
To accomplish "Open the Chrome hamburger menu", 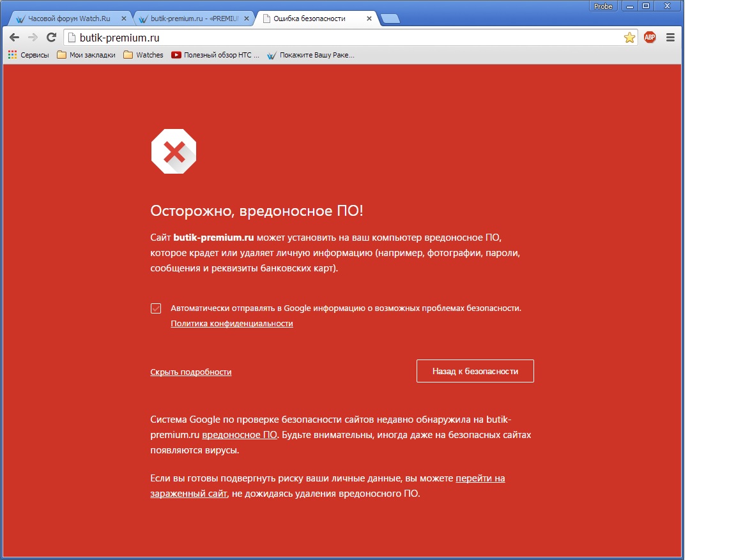I will click(x=670, y=38).
